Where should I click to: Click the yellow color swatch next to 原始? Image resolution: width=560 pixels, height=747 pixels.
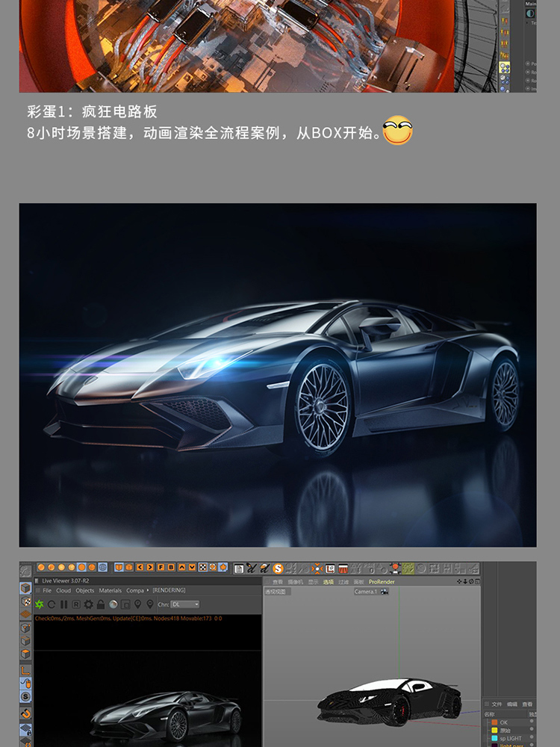(x=494, y=731)
